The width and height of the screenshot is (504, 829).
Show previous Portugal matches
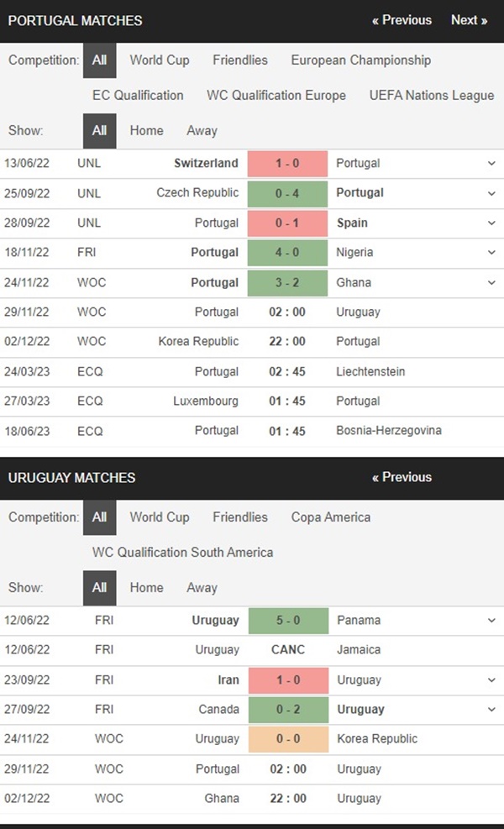pos(402,20)
